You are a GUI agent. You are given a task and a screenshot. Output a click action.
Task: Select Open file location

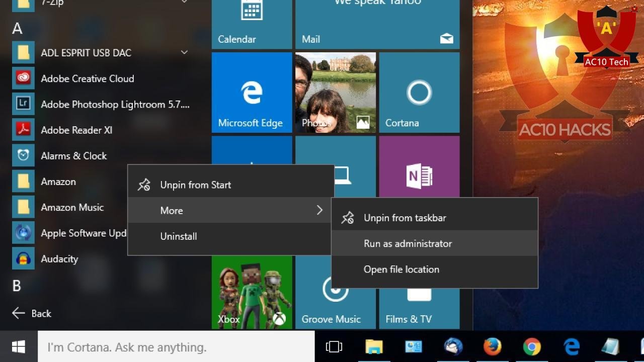pos(401,269)
